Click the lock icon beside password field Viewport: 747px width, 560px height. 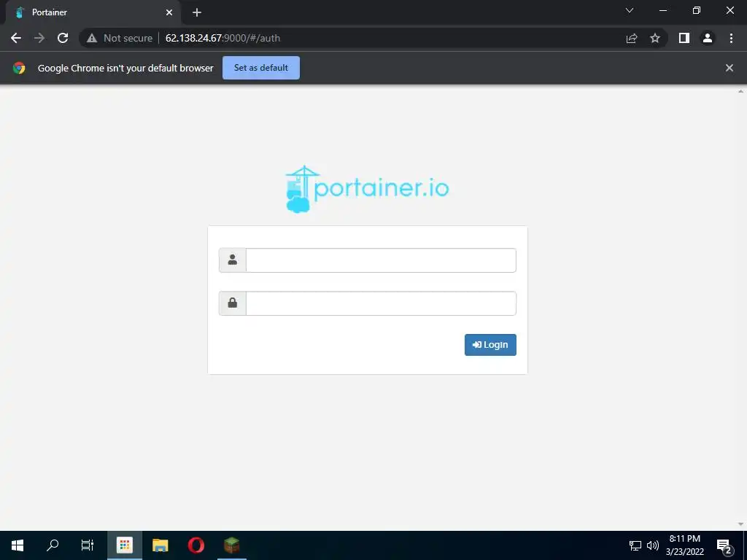233,303
